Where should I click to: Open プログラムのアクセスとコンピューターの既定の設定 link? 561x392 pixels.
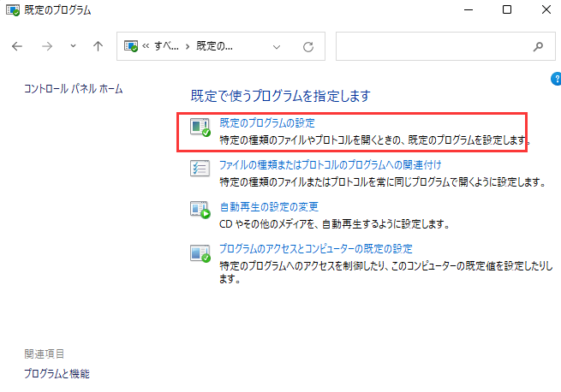click(315, 248)
